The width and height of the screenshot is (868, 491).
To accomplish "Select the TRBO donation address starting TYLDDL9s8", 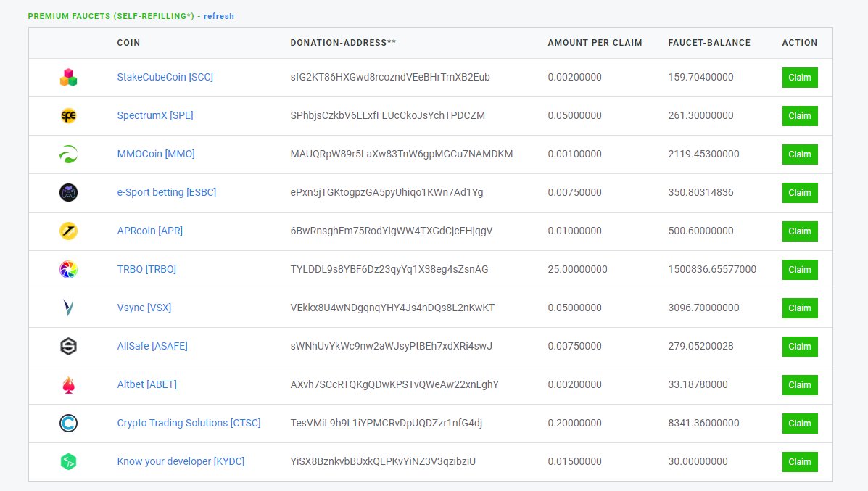I will 389,269.
